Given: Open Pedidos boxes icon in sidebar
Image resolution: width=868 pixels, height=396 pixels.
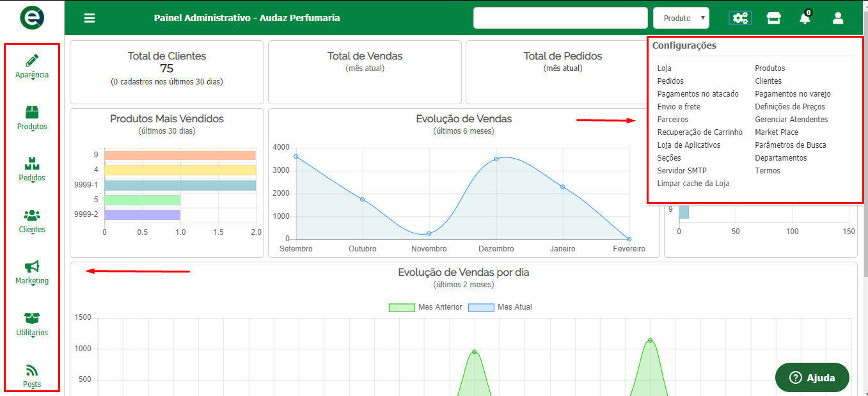Looking at the screenshot, I should [x=32, y=164].
